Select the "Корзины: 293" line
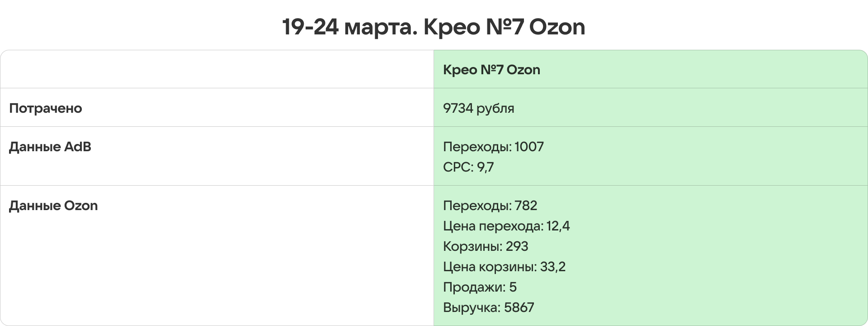This screenshot has width=868, height=326. click(x=485, y=246)
